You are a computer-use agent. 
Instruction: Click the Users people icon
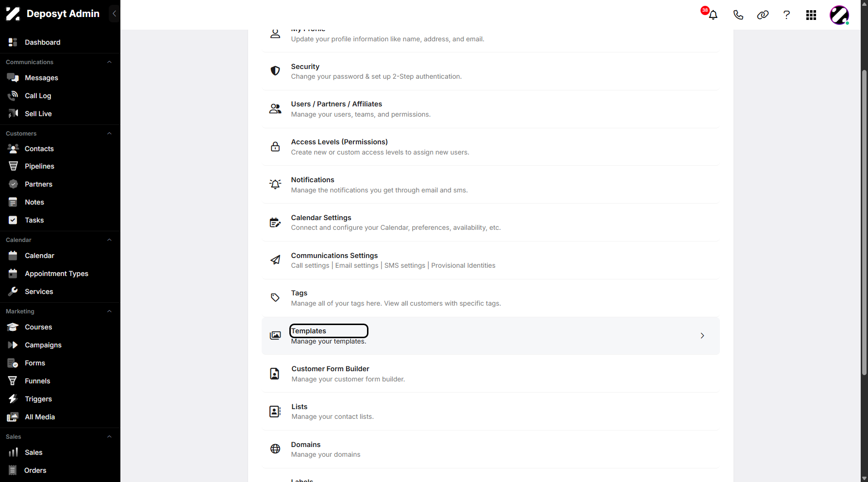pos(275,109)
